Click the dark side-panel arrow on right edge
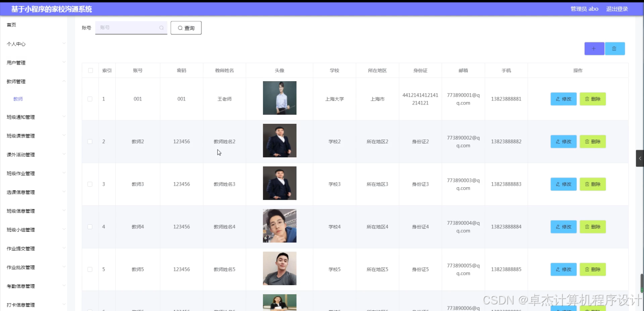The image size is (644, 311). (640, 158)
